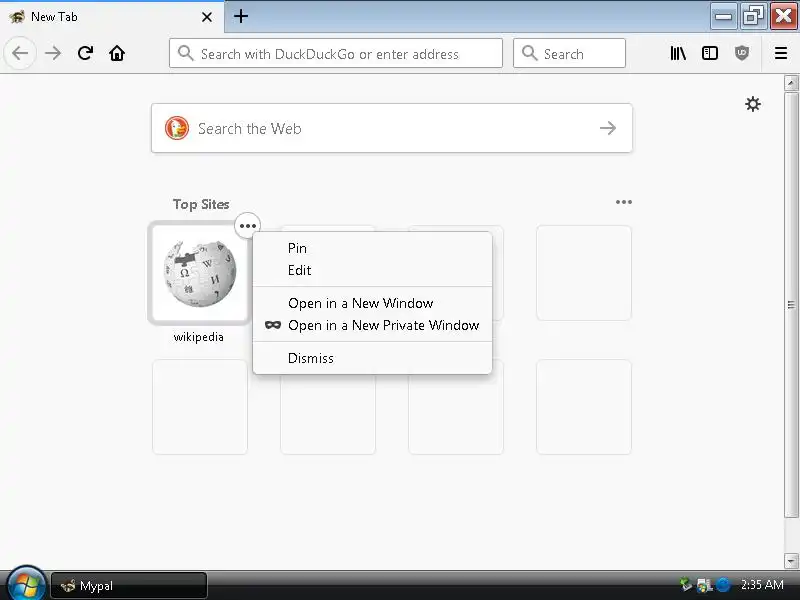Expand the Top Sites section options menu
The image size is (800, 600).
tap(623, 202)
